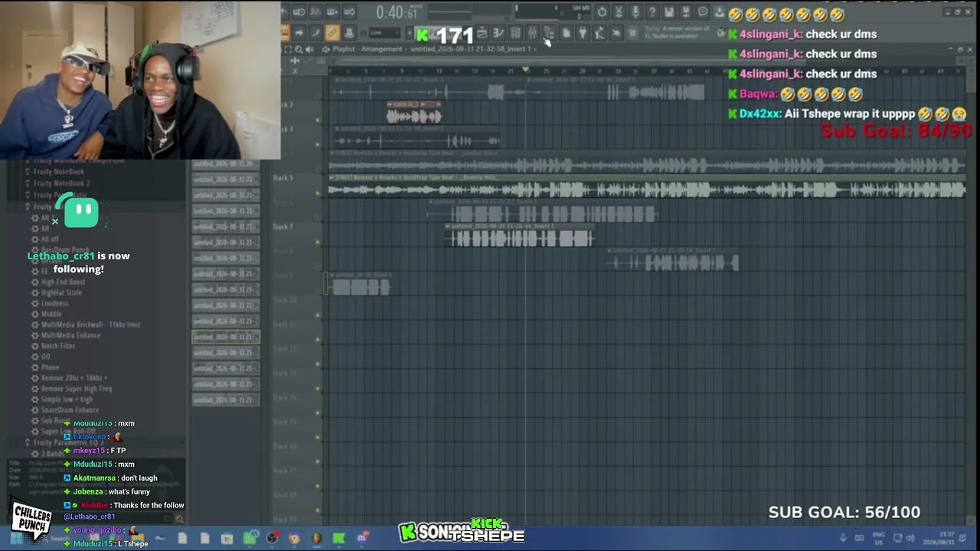Image resolution: width=980 pixels, height=551 pixels.
Task: Select Remove 20hz + 16khz + preset
Action: (73, 378)
